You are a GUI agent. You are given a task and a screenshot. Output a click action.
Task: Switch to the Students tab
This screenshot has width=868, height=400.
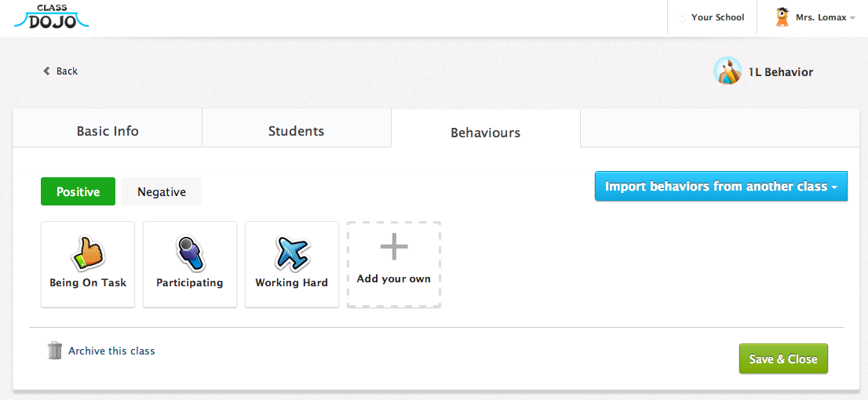click(296, 131)
